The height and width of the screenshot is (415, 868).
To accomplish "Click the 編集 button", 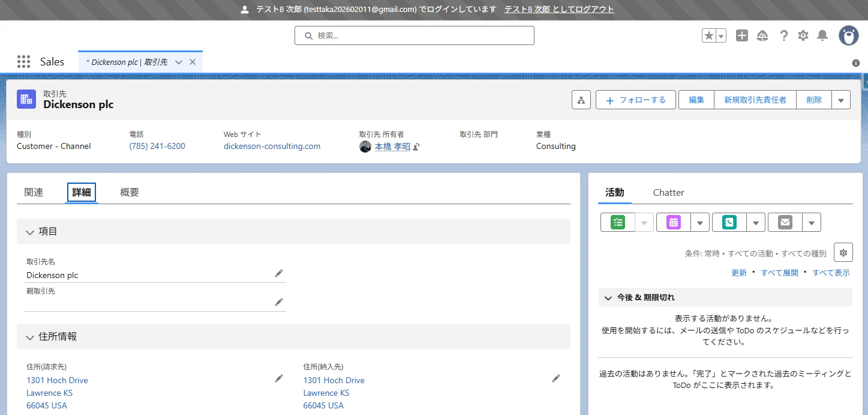I will point(696,100).
